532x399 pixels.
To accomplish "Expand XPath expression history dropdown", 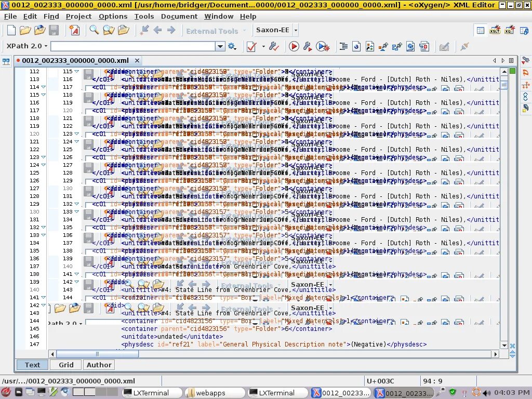I will (x=220, y=46).
